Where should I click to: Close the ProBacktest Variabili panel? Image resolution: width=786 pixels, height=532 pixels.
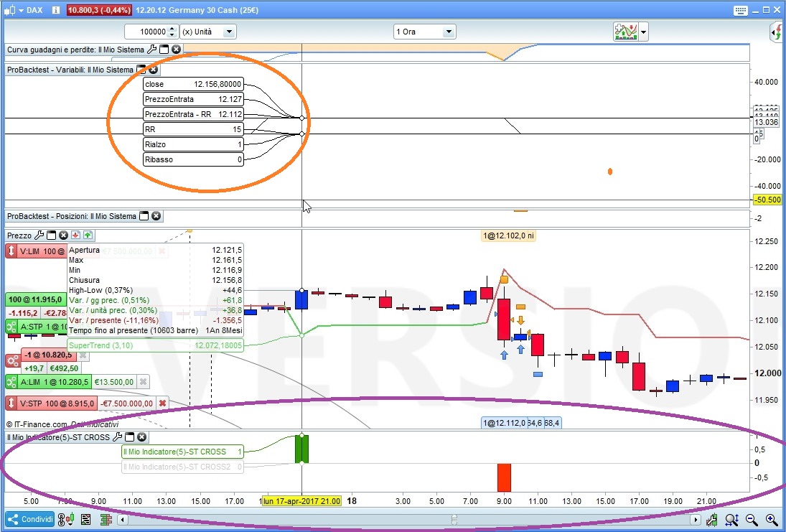point(154,70)
